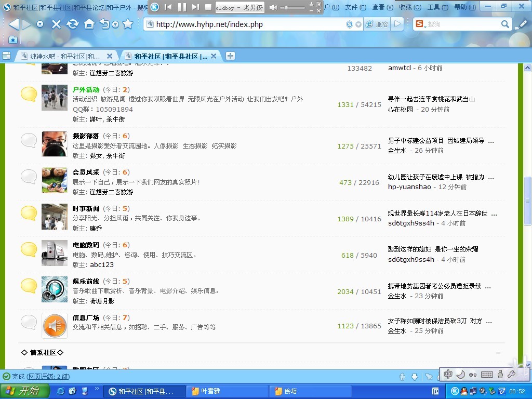
Task: Open the 工具 menu
Action: coord(437,7)
